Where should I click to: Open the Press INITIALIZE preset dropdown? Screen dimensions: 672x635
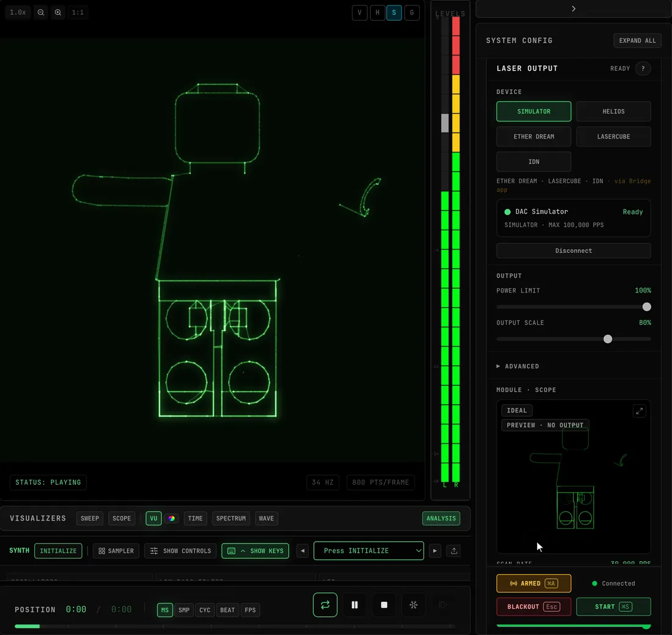(x=368, y=551)
